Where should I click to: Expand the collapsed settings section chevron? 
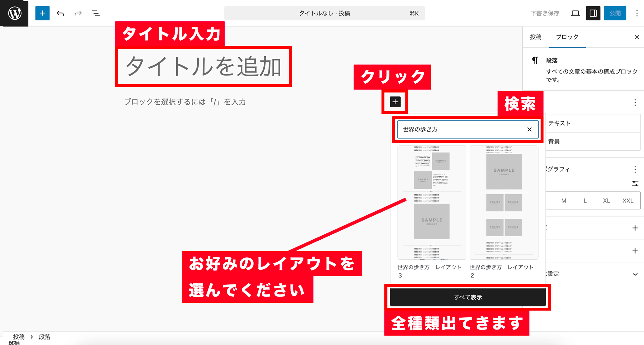click(x=635, y=274)
